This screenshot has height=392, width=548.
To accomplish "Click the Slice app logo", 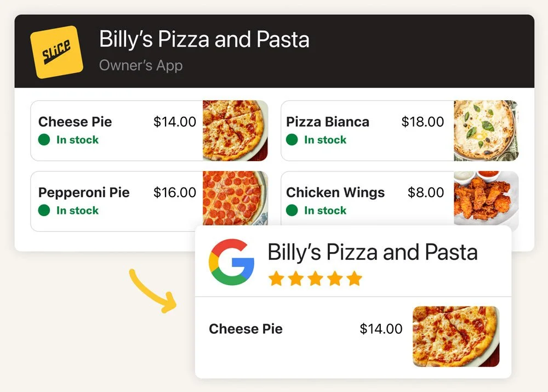I will pyautogui.click(x=57, y=51).
